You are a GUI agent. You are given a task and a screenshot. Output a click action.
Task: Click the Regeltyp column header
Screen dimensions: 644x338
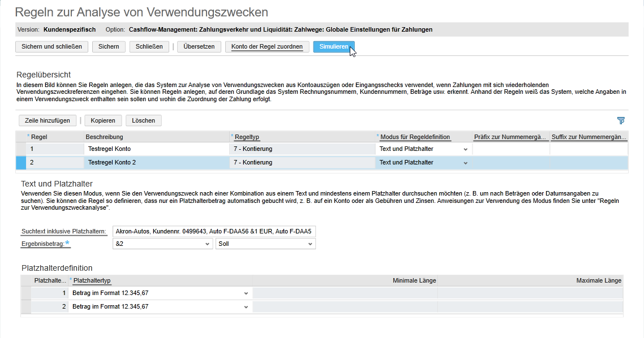click(x=247, y=137)
